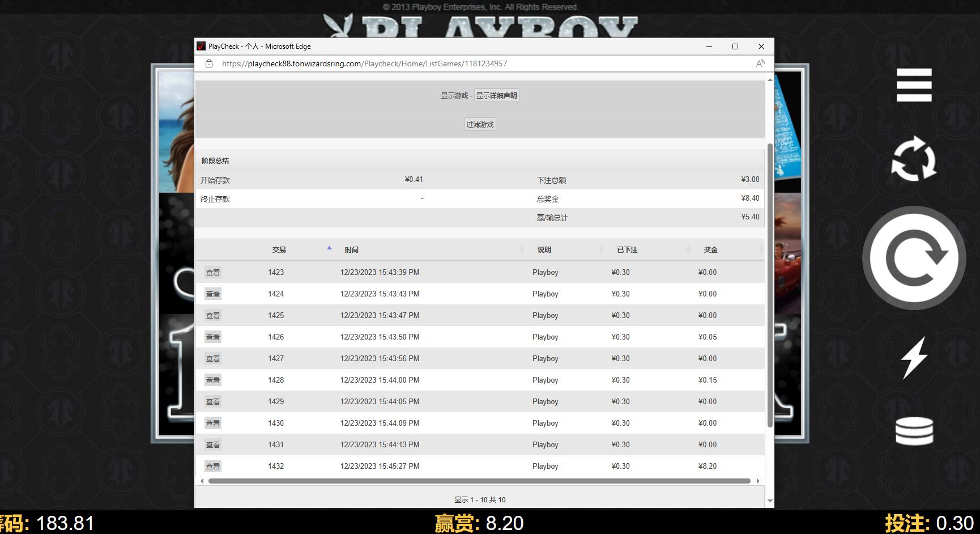Spin the reels with big spin button
Image resolution: width=980 pixels, height=534 pixels.
point(914,258)
